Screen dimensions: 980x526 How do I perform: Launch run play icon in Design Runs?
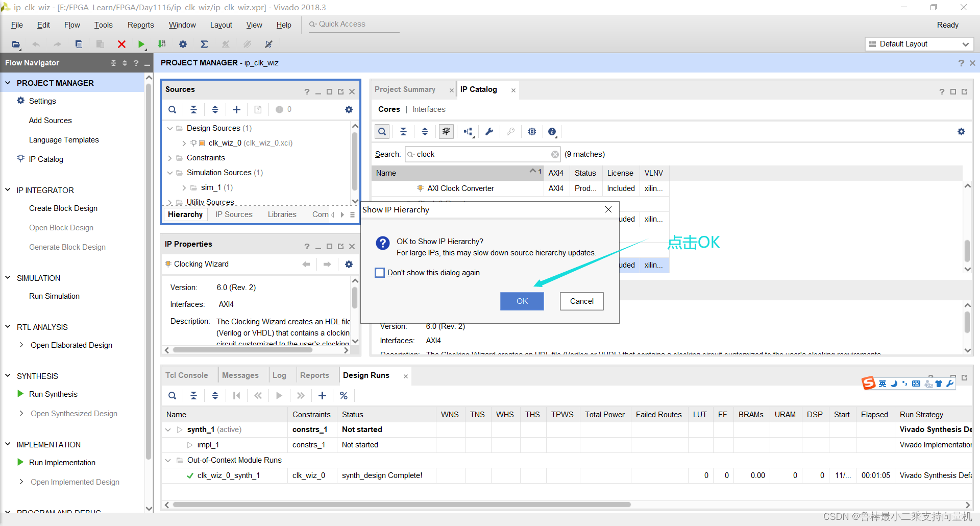(x=279, y=396)
